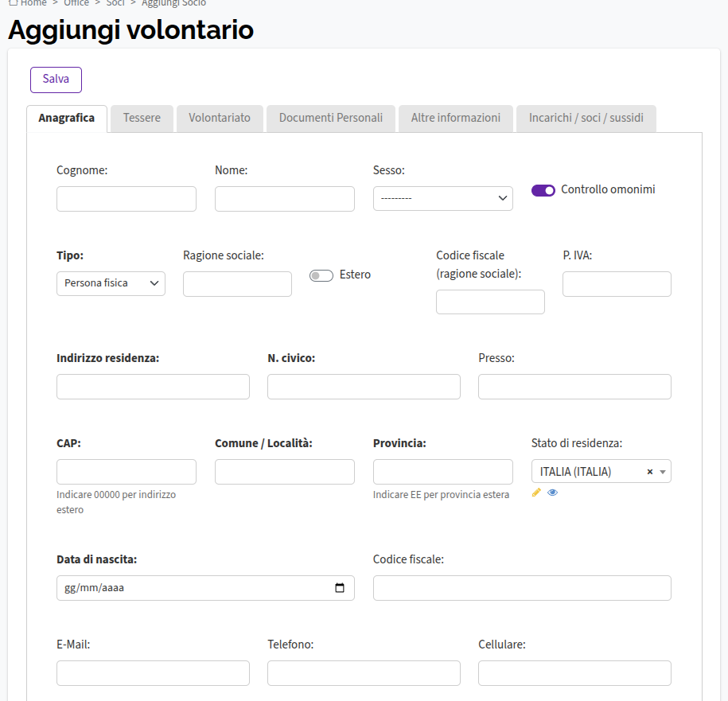Screen dimensions: 728x701
Task: Click the hint 'Indicare EE per provincia estera'
Action: pos(441,495)
